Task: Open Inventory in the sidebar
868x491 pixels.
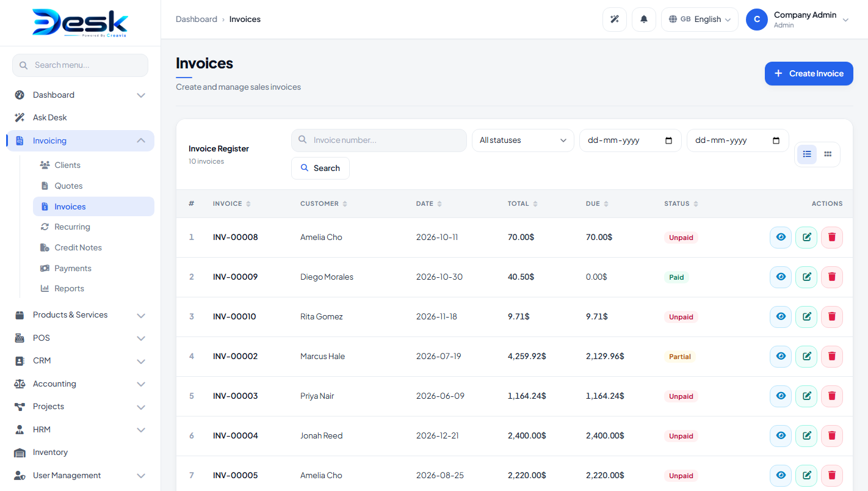Action: [x=81, y=453]
